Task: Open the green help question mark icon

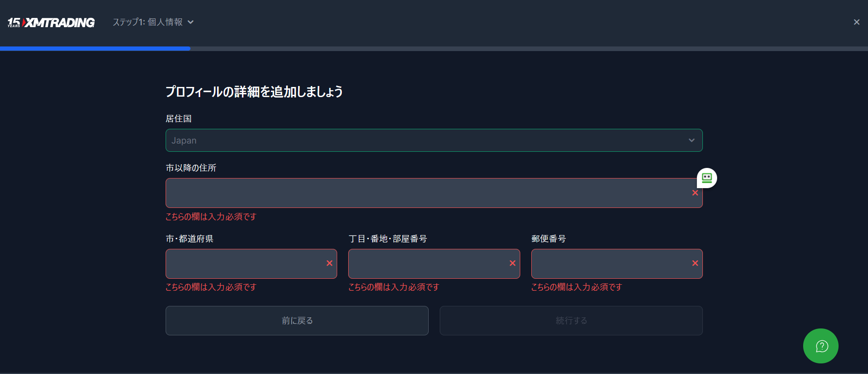Action: (x=821, y=345)
